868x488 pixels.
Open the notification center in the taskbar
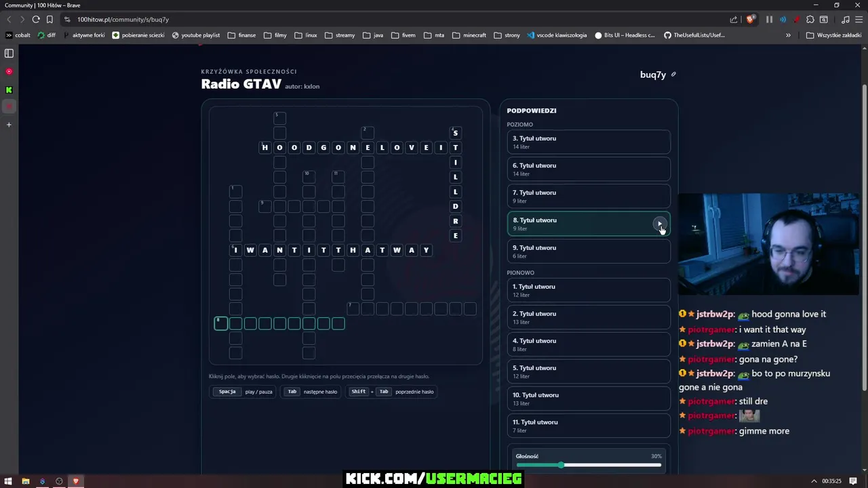tap(853, 481)
